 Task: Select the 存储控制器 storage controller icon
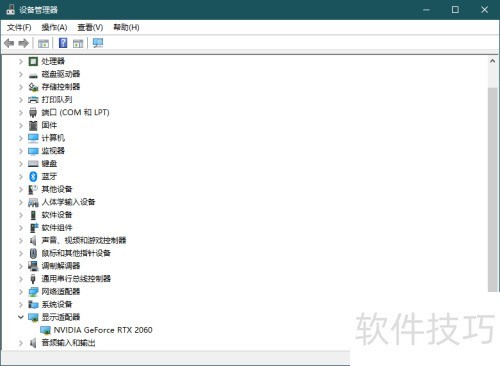[33, 87]
